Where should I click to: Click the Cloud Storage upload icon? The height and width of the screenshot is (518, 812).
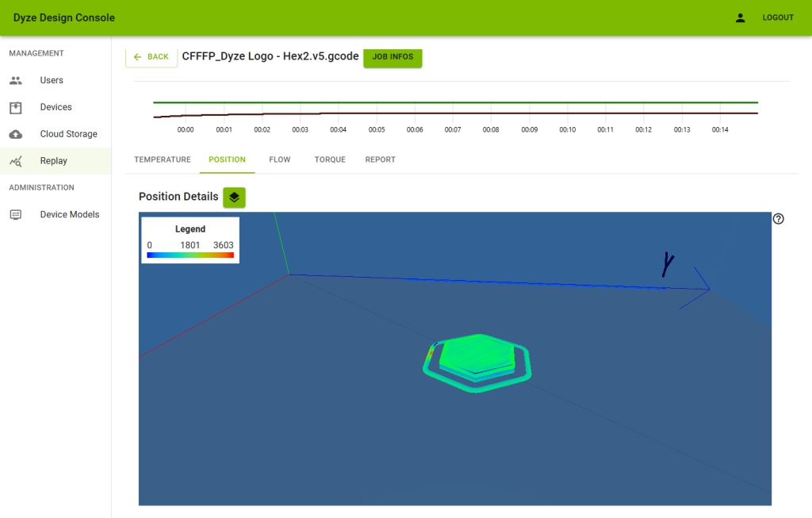coord(16,134)
